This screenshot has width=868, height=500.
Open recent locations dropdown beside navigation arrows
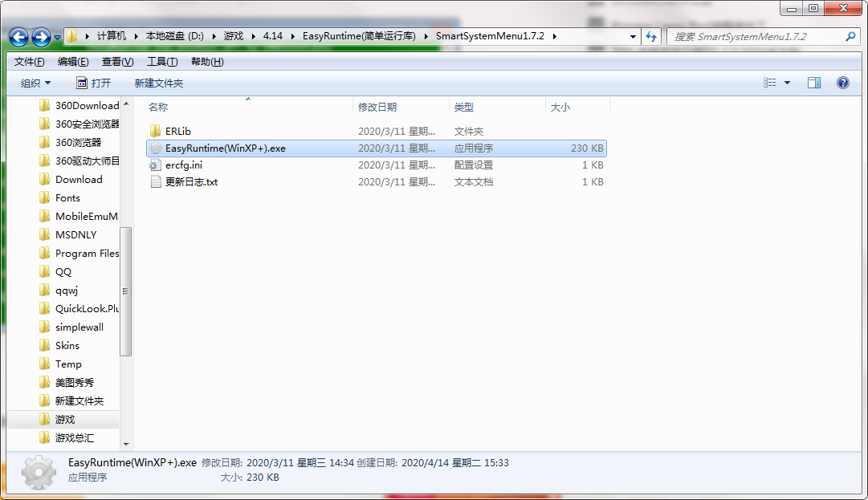57,38
